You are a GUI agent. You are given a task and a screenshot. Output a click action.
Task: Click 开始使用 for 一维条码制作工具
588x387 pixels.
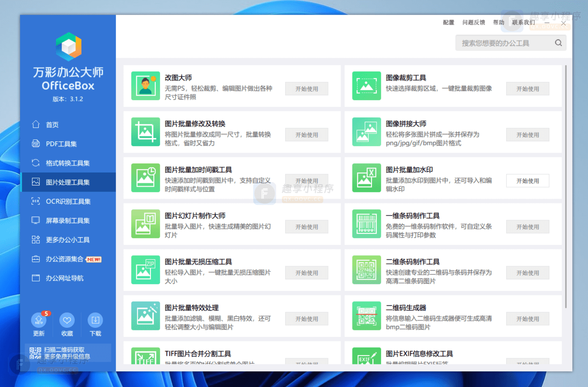point(528,227)
